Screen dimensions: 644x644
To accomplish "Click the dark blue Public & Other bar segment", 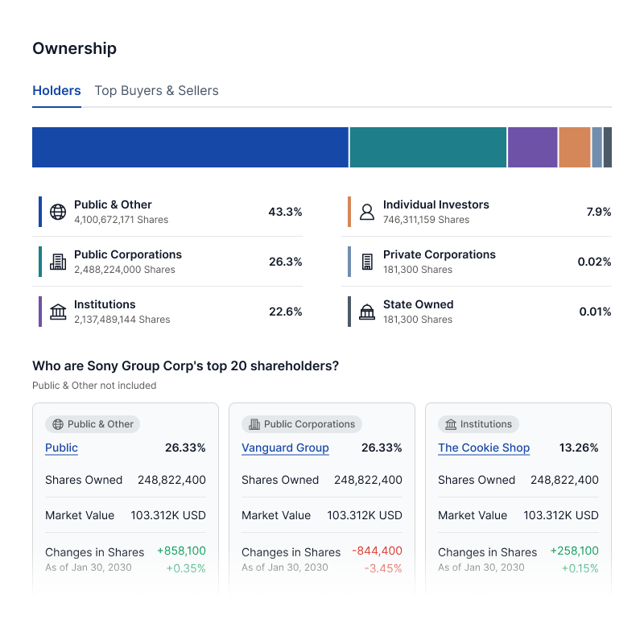I will coord(190,147).
